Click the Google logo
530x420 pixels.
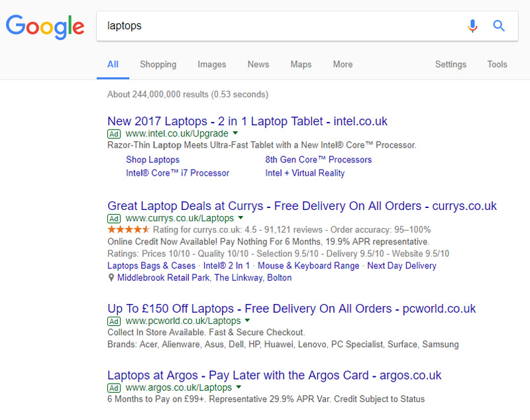[x=45, y=26]
